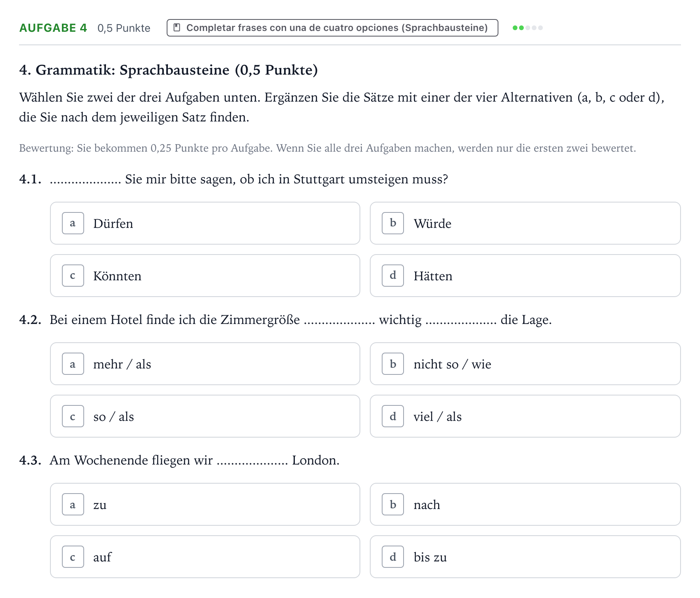Image resolution: width=700 pixels, height=598 pixels.
Task: Pick 'nicht so / wie' for question 4.2
Action: (x=525, y=364)
